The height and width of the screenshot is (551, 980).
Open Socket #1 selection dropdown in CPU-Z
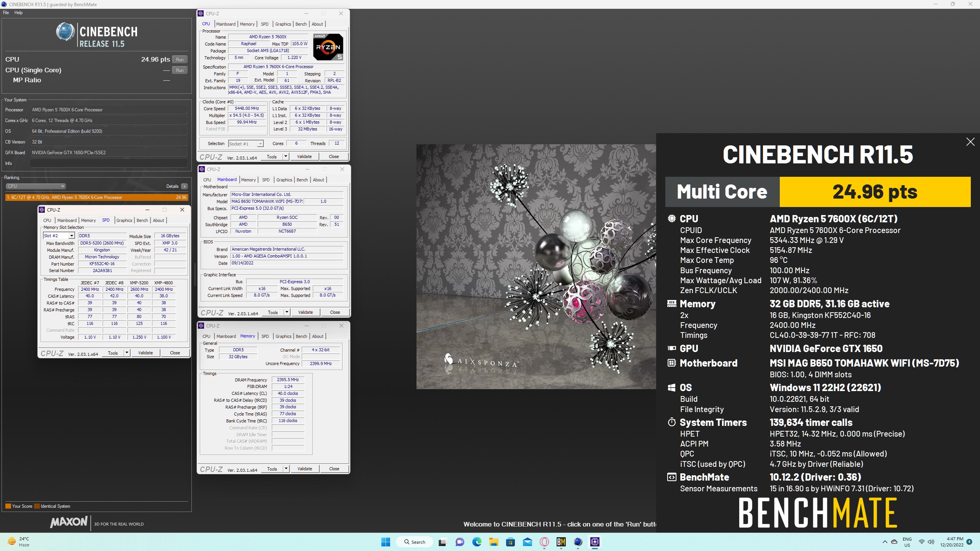pos(246,144)
